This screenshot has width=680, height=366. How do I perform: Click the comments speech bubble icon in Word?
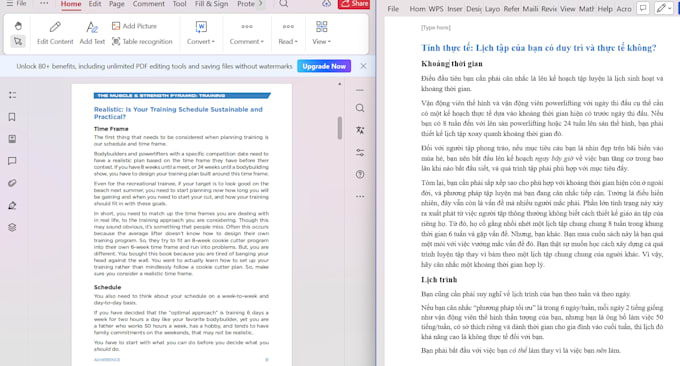tap(643, 8)
